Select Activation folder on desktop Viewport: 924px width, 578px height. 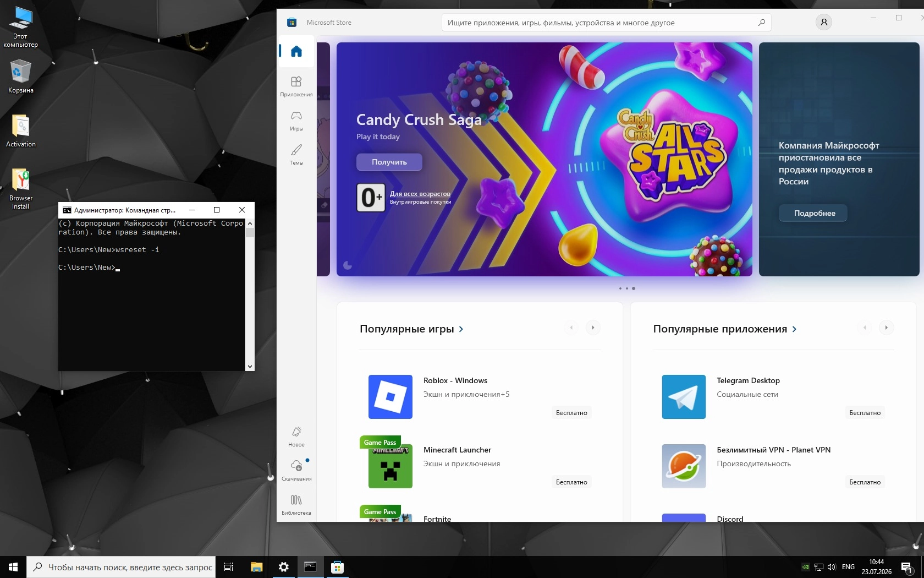[21, 131]
